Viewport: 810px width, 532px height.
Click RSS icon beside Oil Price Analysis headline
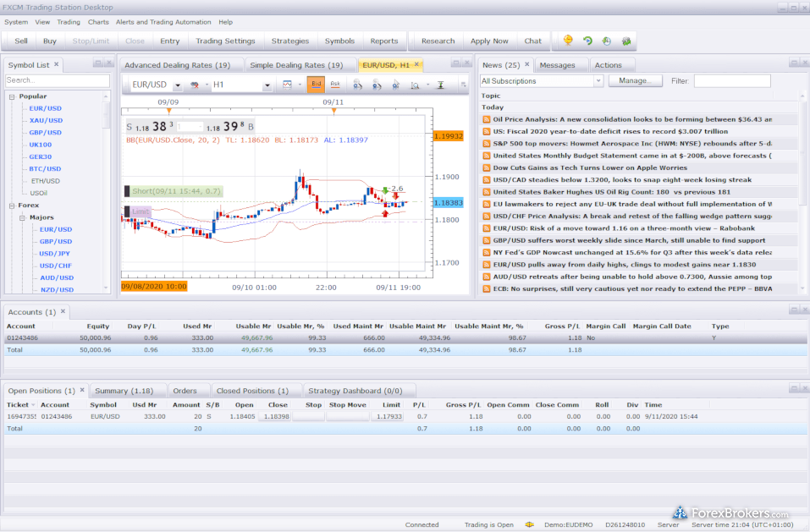point(486,119)
